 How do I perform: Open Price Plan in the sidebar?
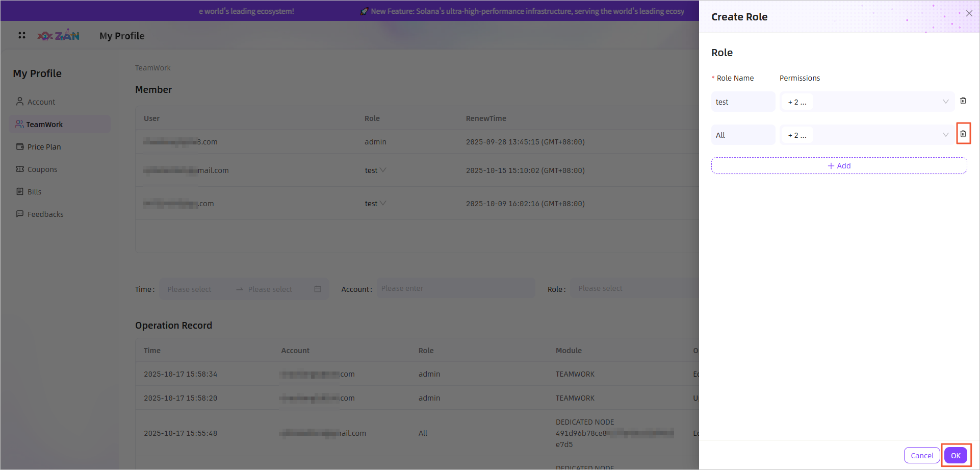coord(60,146)
